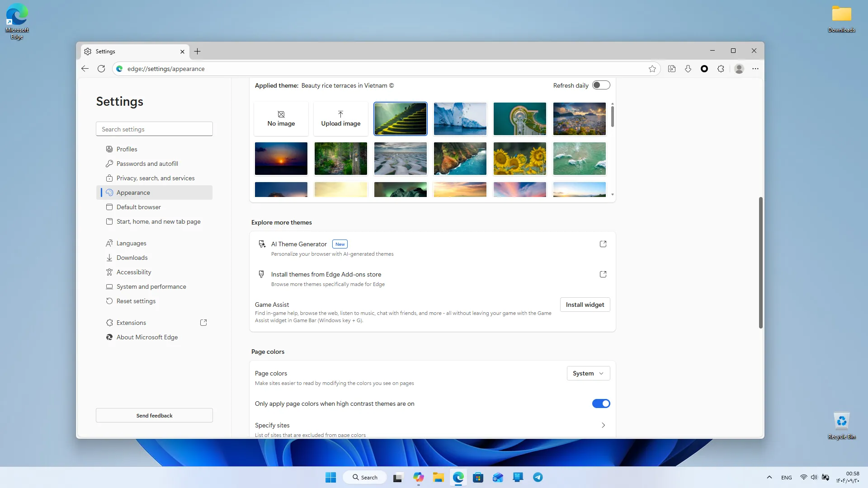Launch Telegram from the taskbar
The width and height of the screenshot is (868, 488).
pos(538,477)
